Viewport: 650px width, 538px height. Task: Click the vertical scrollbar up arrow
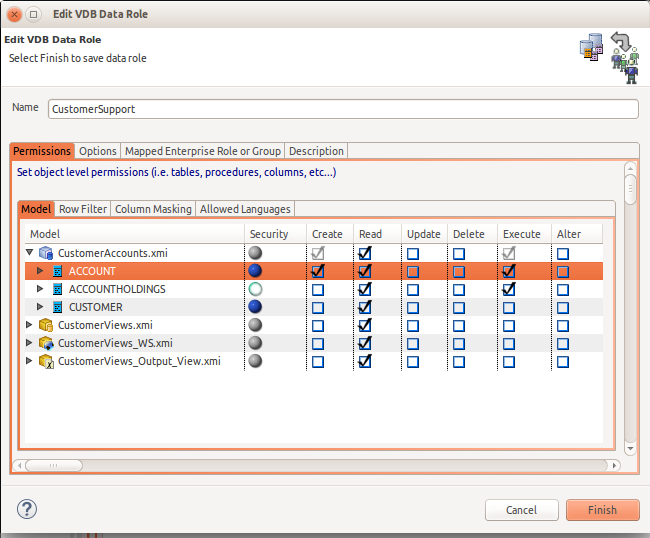point(630,168)
